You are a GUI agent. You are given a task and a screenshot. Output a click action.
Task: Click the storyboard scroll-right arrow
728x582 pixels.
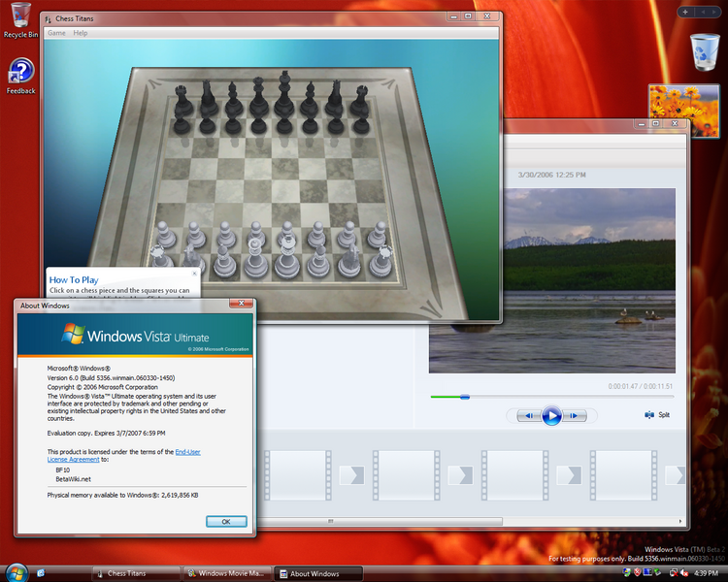(x=680, y=521)
